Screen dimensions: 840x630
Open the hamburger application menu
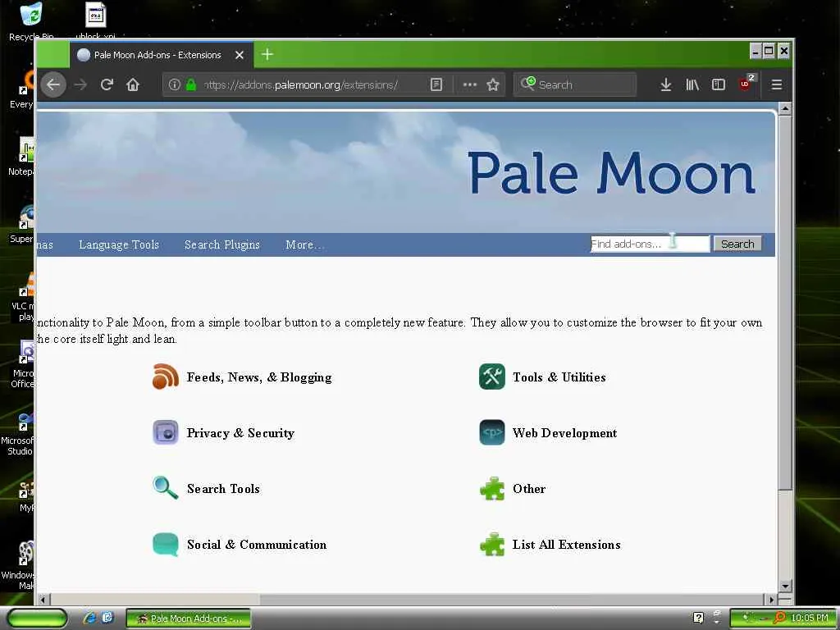coord(776,84)
